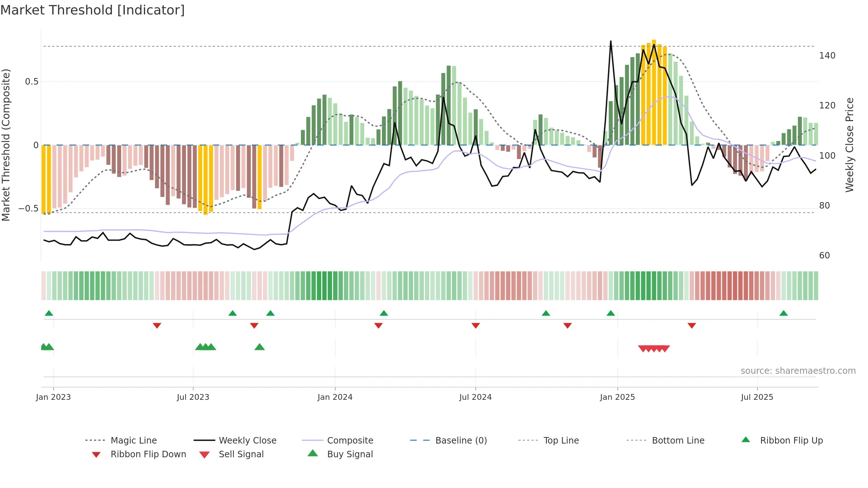
Task: Toggle the Magic Line legend entry
Action: pyautogui.click(x=121, y=440)
